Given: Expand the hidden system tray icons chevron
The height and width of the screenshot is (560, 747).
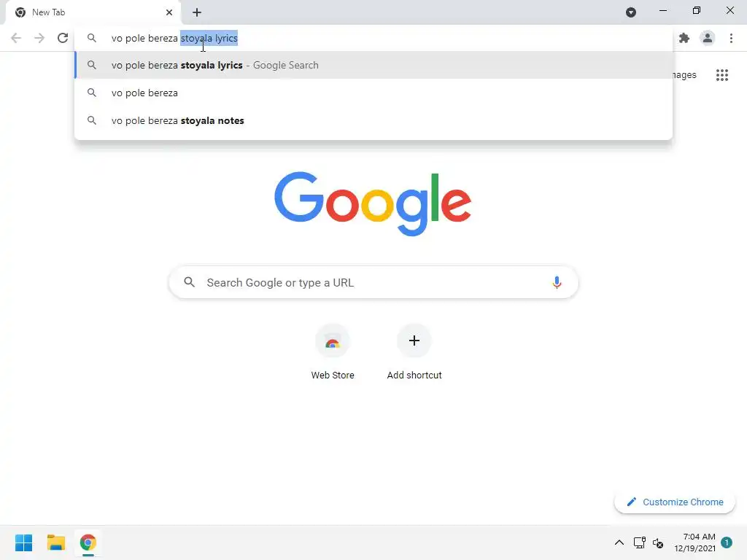Looking at the screenshot, I should tap(619, 542).
